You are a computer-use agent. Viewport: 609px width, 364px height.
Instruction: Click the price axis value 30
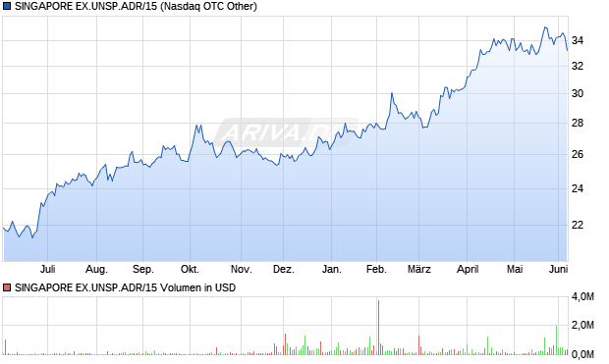(x=578, y=93)
